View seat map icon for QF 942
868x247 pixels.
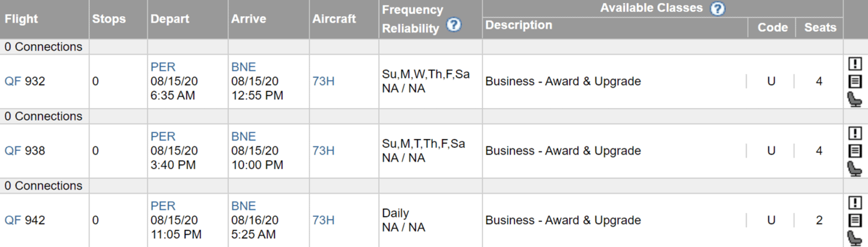pos(855,238)
